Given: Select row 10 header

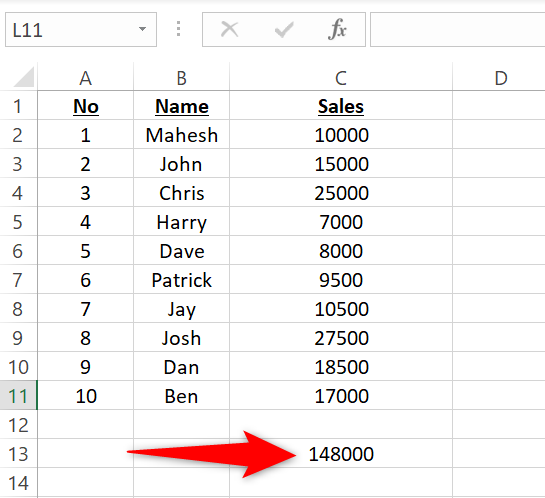Looking at the screenshot, I should tap(18, 366).
